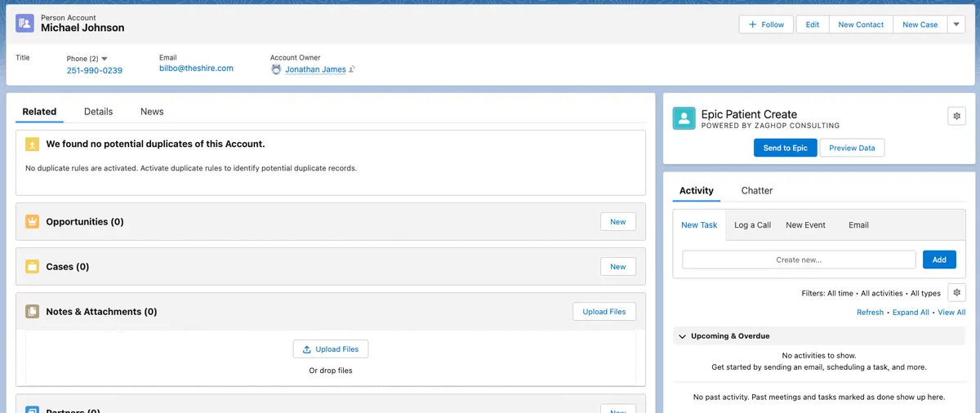Click the "No activities to show." text

point(819,356)
